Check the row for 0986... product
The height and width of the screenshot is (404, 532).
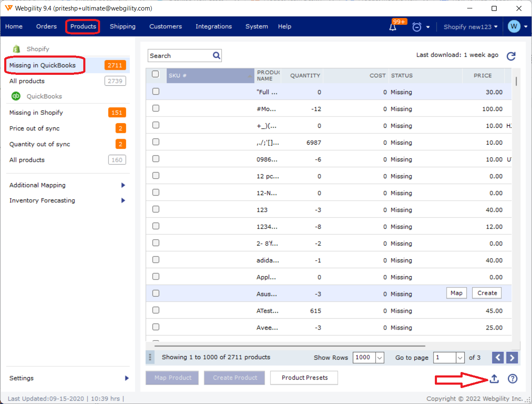156,158
